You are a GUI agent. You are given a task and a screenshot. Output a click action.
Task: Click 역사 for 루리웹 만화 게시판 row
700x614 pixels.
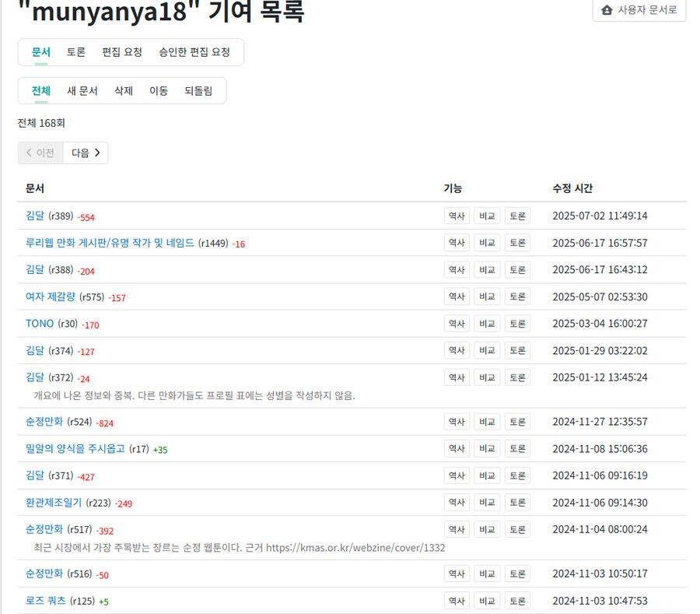457,243
